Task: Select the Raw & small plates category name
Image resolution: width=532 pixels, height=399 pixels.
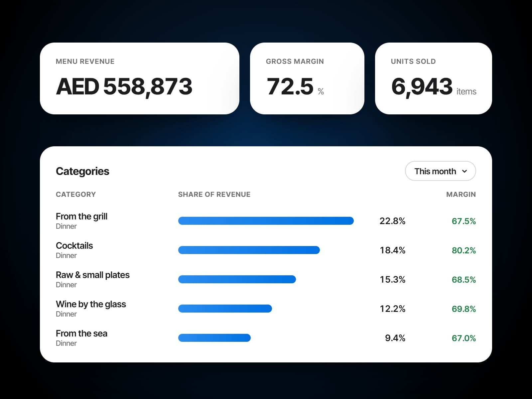Action: 92,275
